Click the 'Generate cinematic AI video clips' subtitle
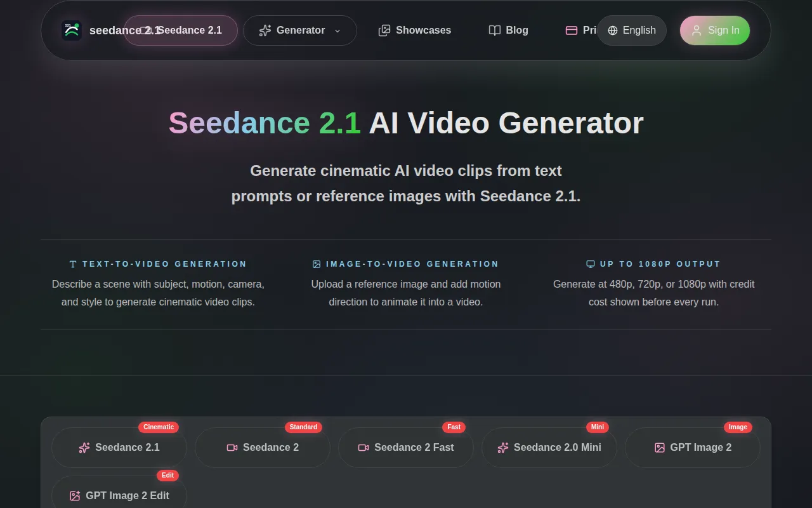 [x=406, y=184]
